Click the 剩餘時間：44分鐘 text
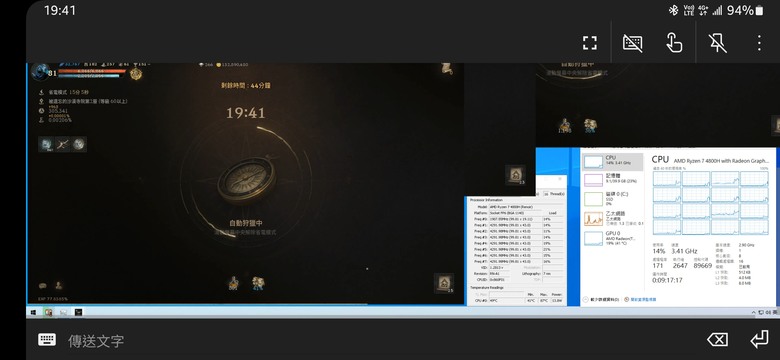The image size is (780, 360). pyautogui.click(x=246, y=85)
